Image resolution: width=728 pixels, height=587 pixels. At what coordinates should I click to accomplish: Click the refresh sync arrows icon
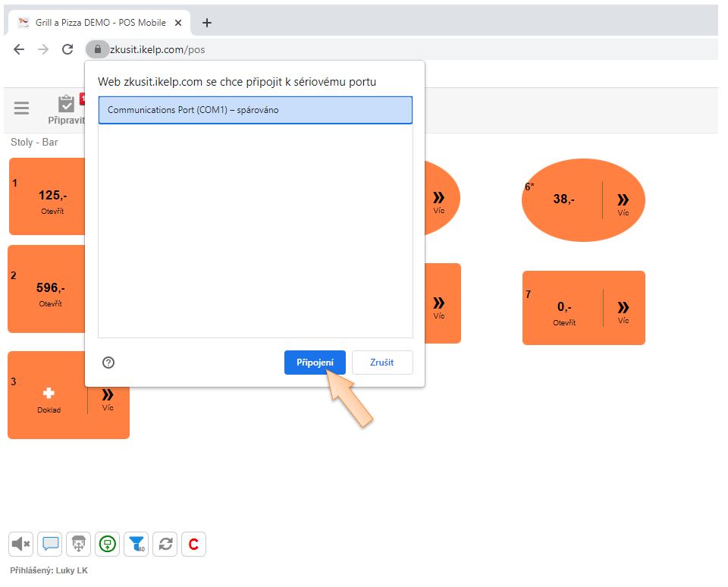[x=165, y=544]
